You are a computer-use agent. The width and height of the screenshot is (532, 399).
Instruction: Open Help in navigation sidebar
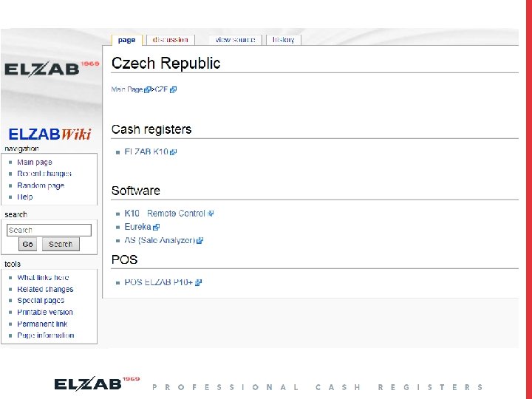(x=25, y=197)
